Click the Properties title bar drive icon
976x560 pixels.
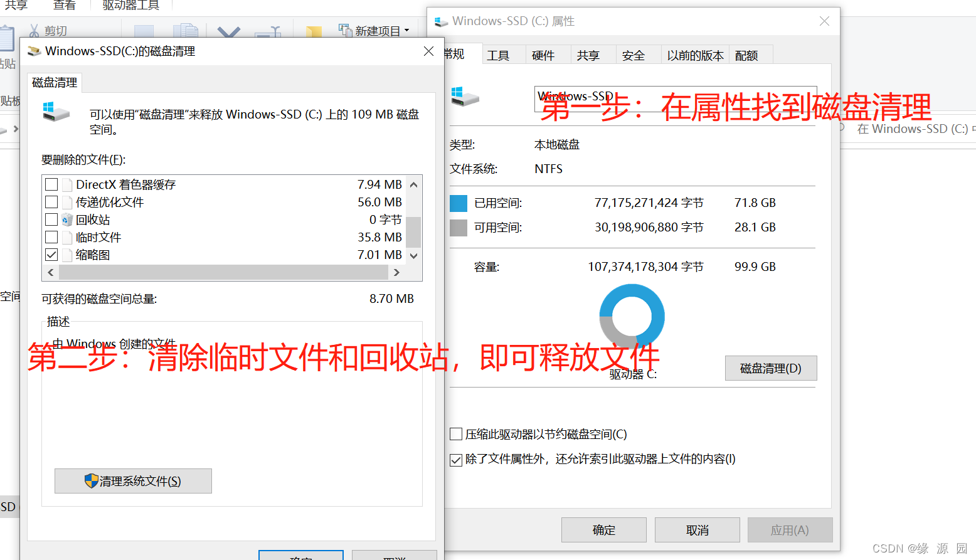click(x=442, y=22)
